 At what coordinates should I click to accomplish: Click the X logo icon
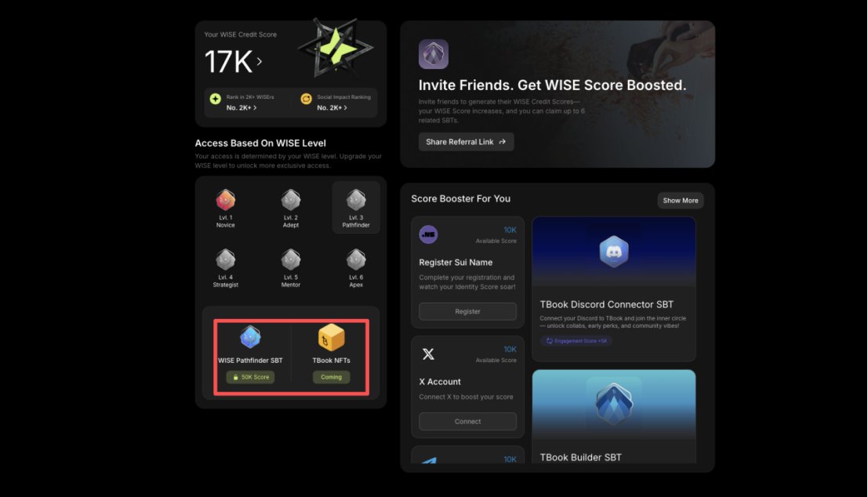tap(428, 354)
